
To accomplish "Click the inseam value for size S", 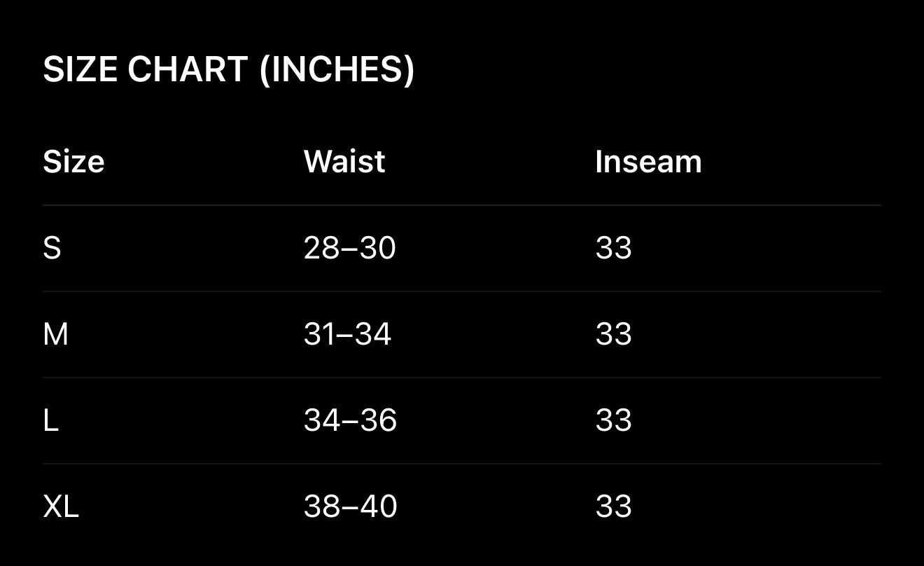I will pos(613,248).
